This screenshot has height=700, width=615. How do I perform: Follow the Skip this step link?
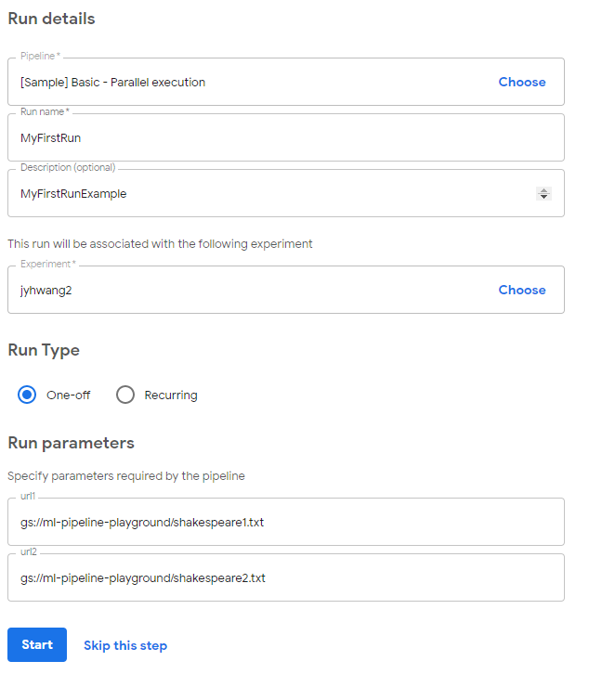coord(125,645)
